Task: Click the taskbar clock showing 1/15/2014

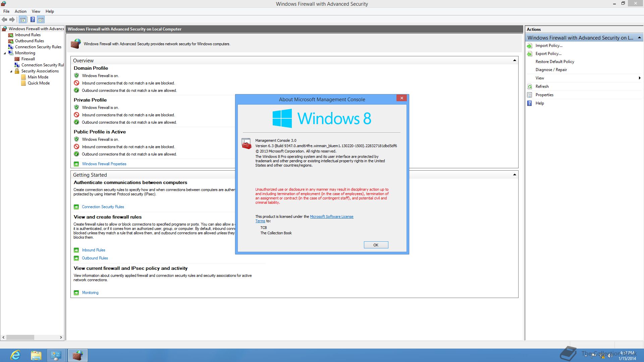Action: [627, 356]
